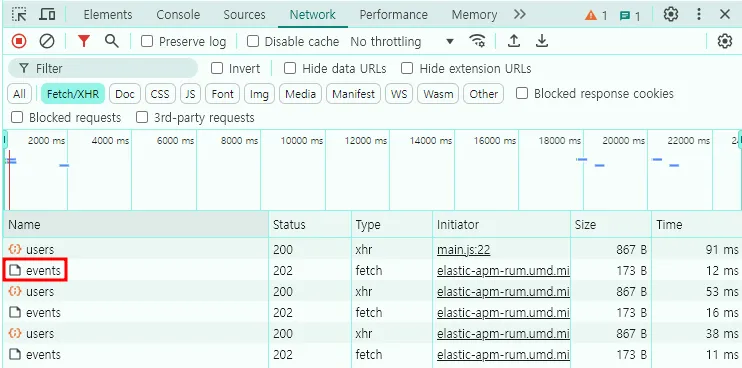Viewport: 742px width, 368px height.
Task: Filter requests by Media type
Action: 300,94
